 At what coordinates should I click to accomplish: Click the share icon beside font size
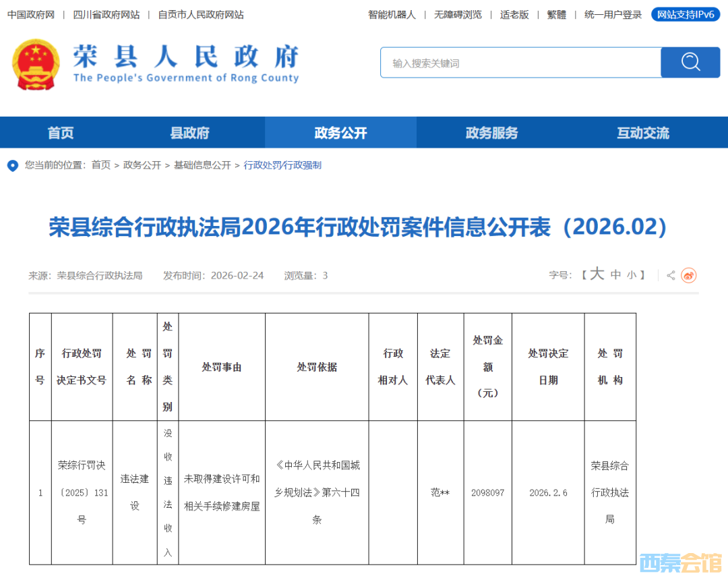[671, 275]
